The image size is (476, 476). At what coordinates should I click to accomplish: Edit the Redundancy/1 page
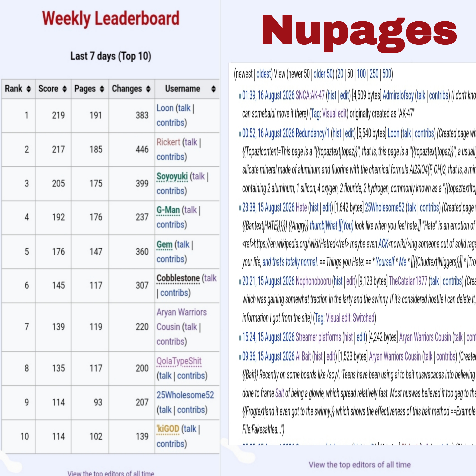(349, 133)
